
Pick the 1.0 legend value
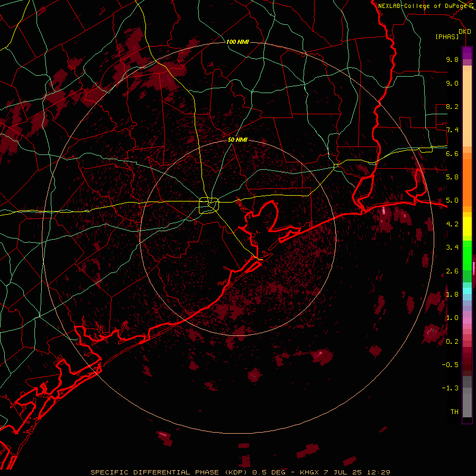coord(452,318)
